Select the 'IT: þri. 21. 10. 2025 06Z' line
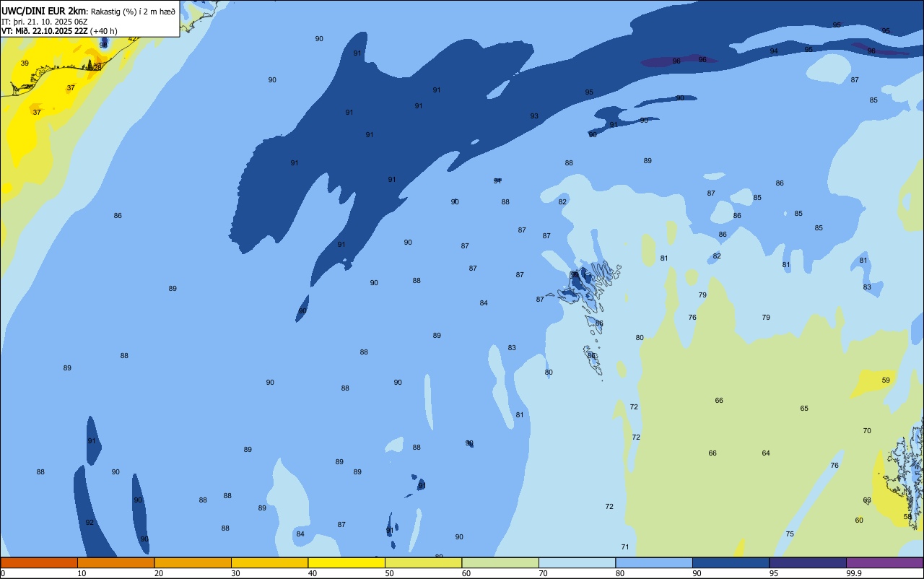Image resolution: width=924 pixels, height=579 pixels. (x=45, y=22)
